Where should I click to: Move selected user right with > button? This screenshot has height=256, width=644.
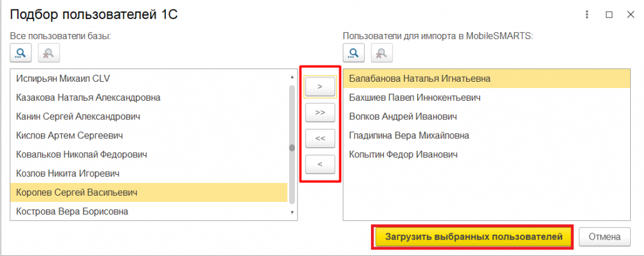320,87
